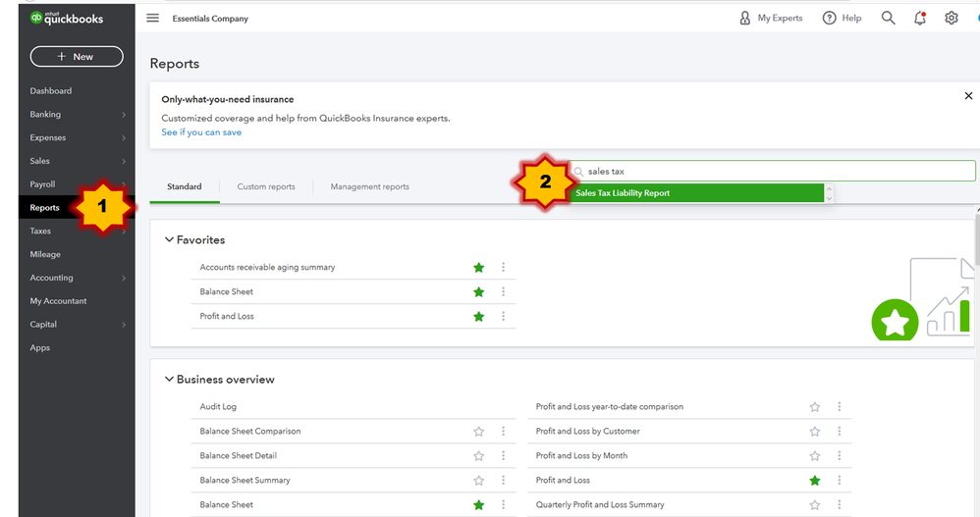The height and width of the screenshot is (517, 980).
Task: Toggle the hamburger navigation menu icon
Action: tap(152, 18)
